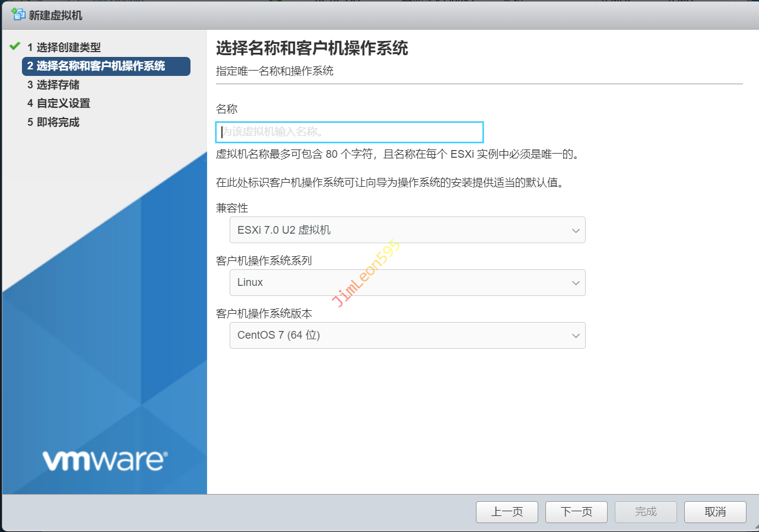Select step 5 即将完成
The height and width of the screenshot is (532, 759).
pos(53,122)
